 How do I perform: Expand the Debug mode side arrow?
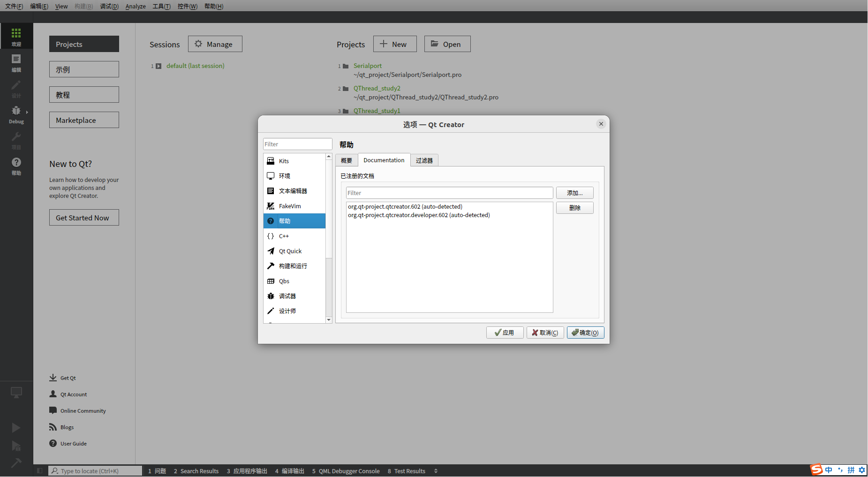27,112
